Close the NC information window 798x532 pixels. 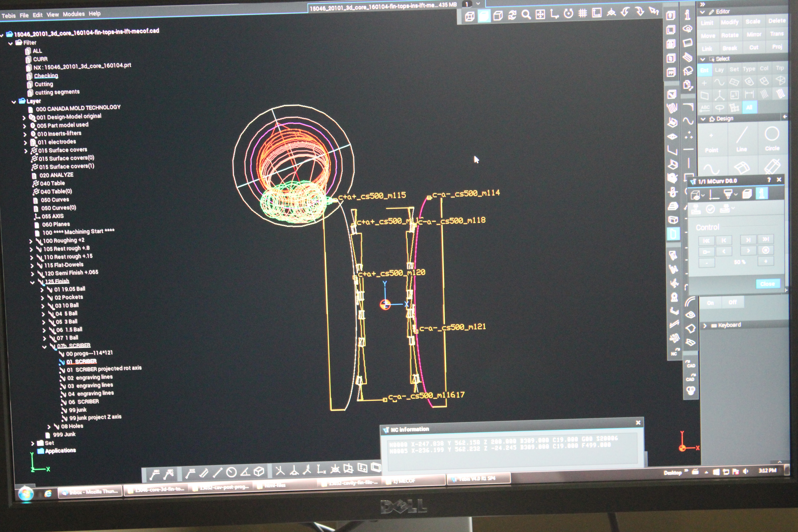tap(638, 422)
